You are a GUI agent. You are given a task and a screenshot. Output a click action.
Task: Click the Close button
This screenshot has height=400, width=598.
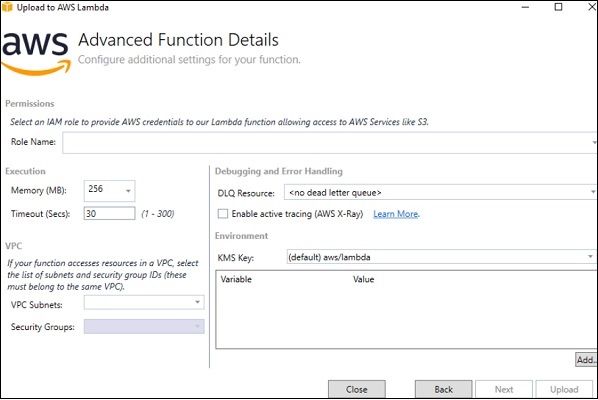[357, 389]
